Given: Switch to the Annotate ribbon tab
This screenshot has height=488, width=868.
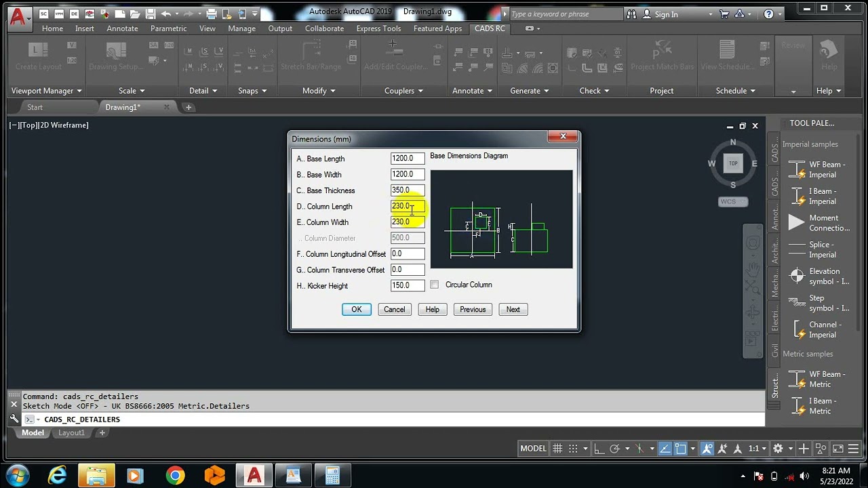Looking at the screenshot, I should point(122,28).
